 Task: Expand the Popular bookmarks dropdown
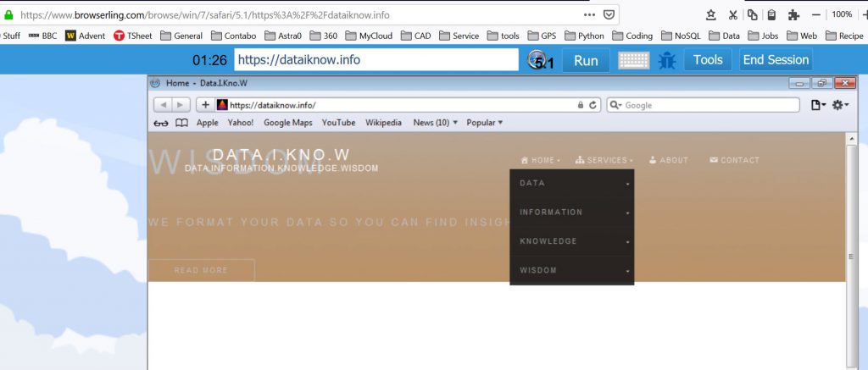click(484, 123)
